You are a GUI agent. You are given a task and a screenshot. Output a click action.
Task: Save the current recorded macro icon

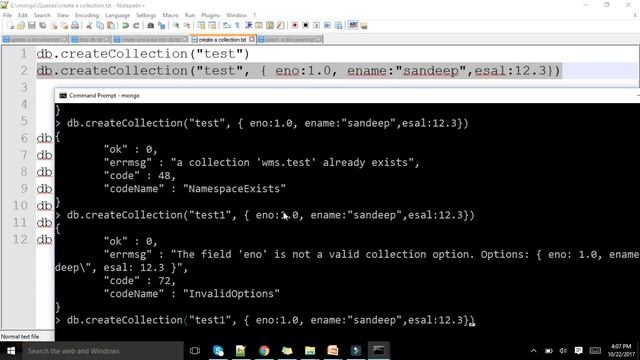click(x=338, y=25)
